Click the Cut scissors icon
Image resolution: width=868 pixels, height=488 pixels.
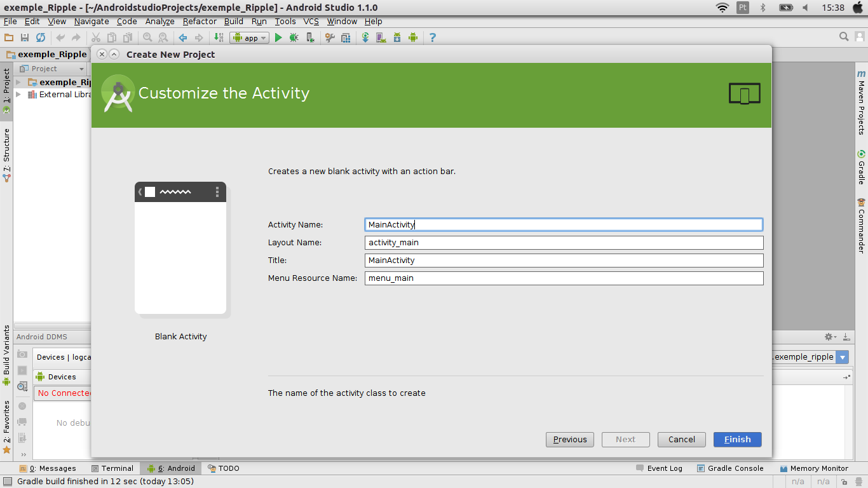tap(96, 37)
